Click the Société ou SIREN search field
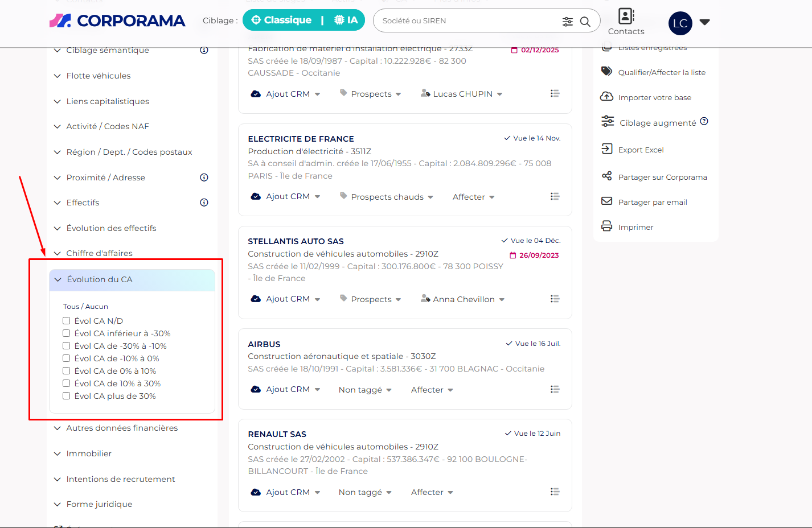This screenshot has width=812, height=528. pos(467,21)
